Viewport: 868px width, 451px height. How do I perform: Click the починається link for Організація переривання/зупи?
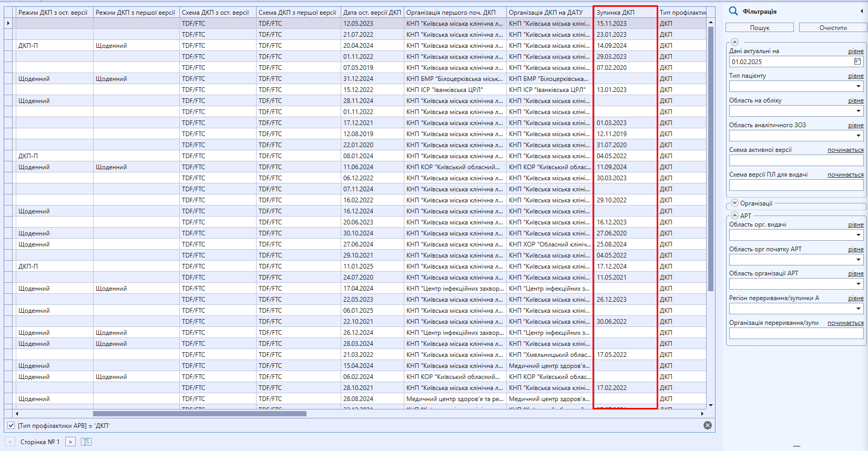tap(845, 323)
